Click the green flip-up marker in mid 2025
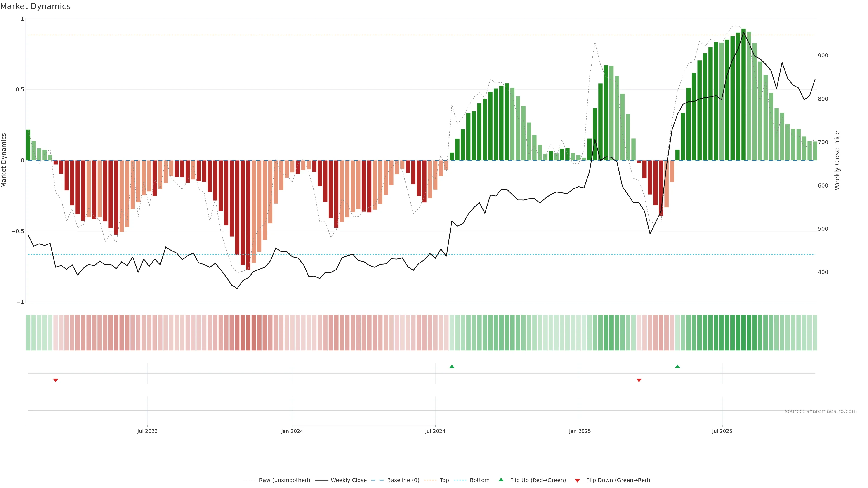The height and width of the screenshot is (488, 868). [677, 366]
